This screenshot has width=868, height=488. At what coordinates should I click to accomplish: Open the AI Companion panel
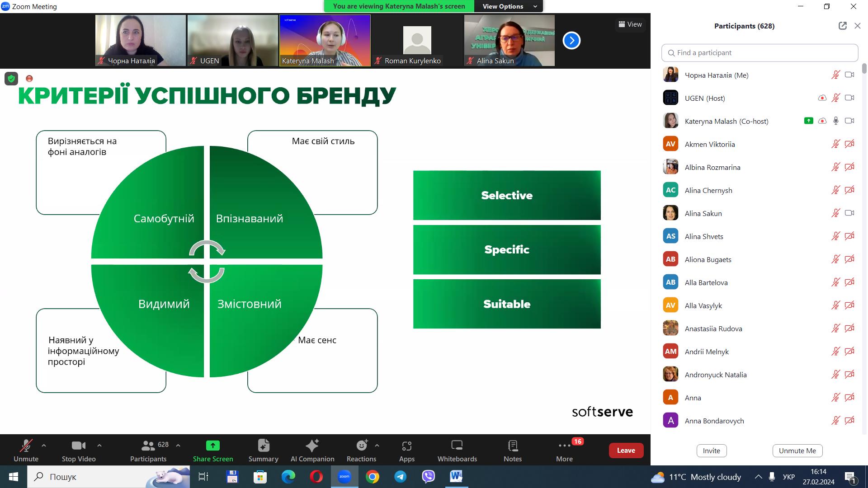(x=312, y=450)
